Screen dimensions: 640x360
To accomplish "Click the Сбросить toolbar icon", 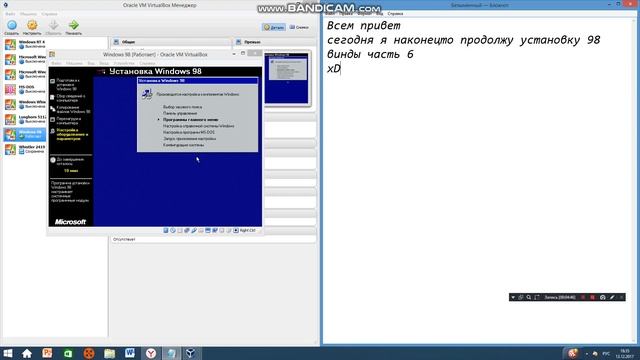I will (x=53, y=27).
